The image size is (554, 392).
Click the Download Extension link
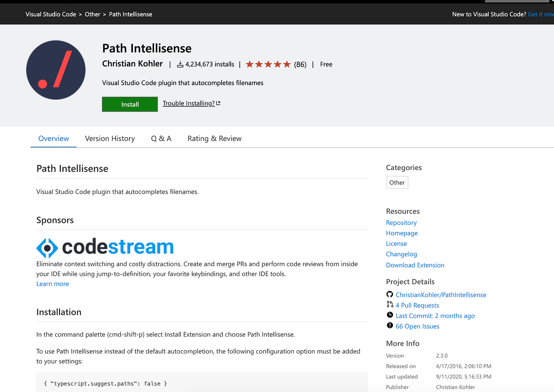[415, 265]
